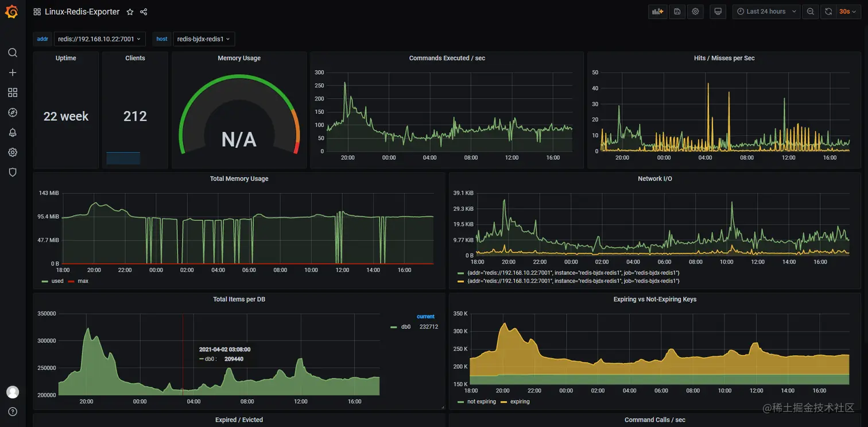Click the user avatar in sidebar
The height and width of the screenshot is (427, 868).
(x=13, y=392)
